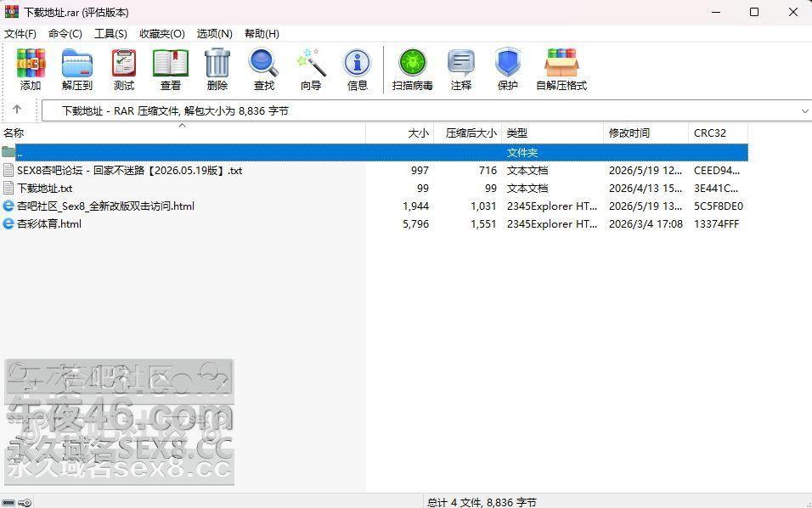Click the SFX (自解压格式) icon
The width and height of the screenshot is (812, 508).
click(561, 70)
